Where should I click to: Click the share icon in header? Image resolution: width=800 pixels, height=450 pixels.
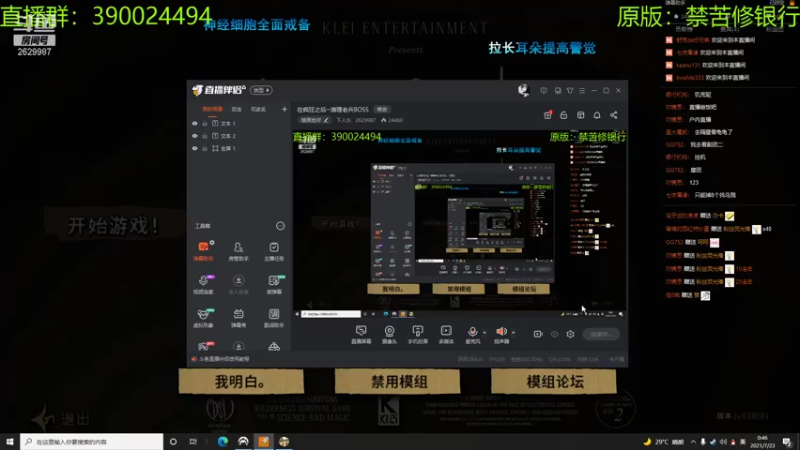point(614,115)
